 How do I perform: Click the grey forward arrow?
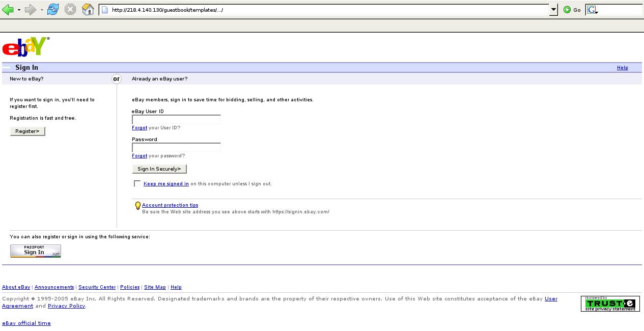pos(31,10)
